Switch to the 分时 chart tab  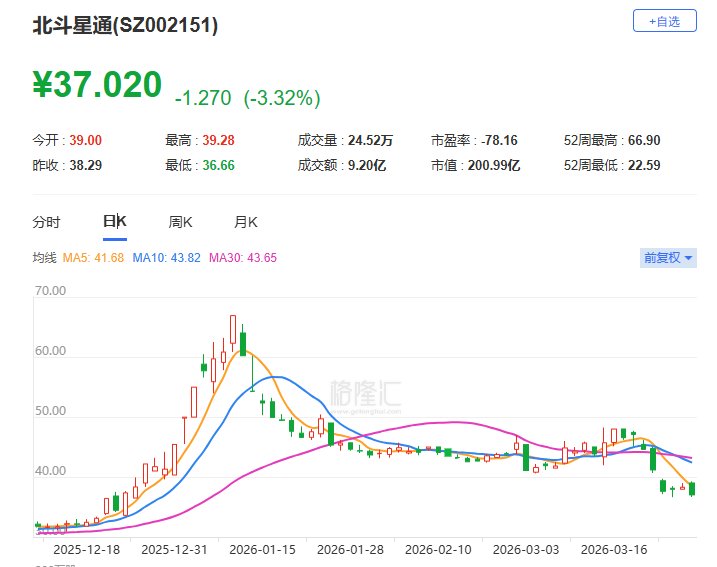pyautogui.click(x=46, y=222)
